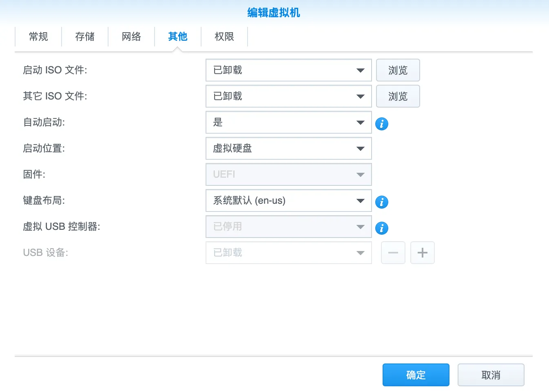Open the 网络 tab
The height and width of the screenshot is (392, 549).
tap(131, 37)
